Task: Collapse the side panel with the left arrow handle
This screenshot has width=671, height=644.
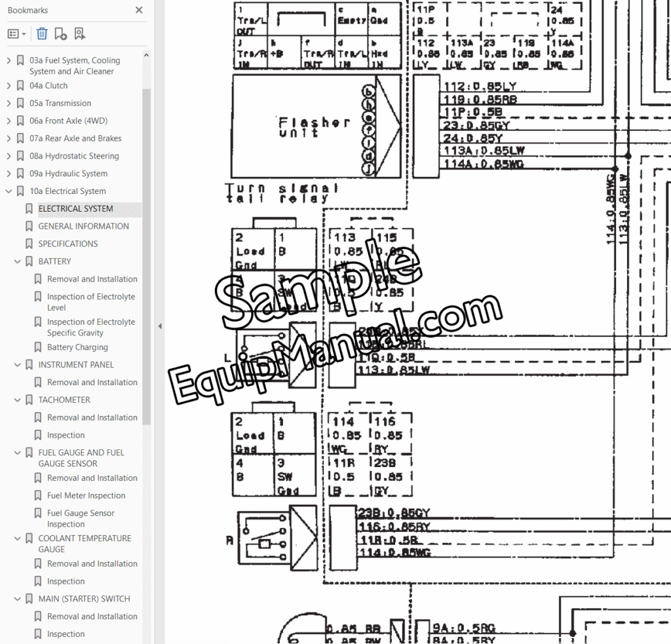Action: 160,326
